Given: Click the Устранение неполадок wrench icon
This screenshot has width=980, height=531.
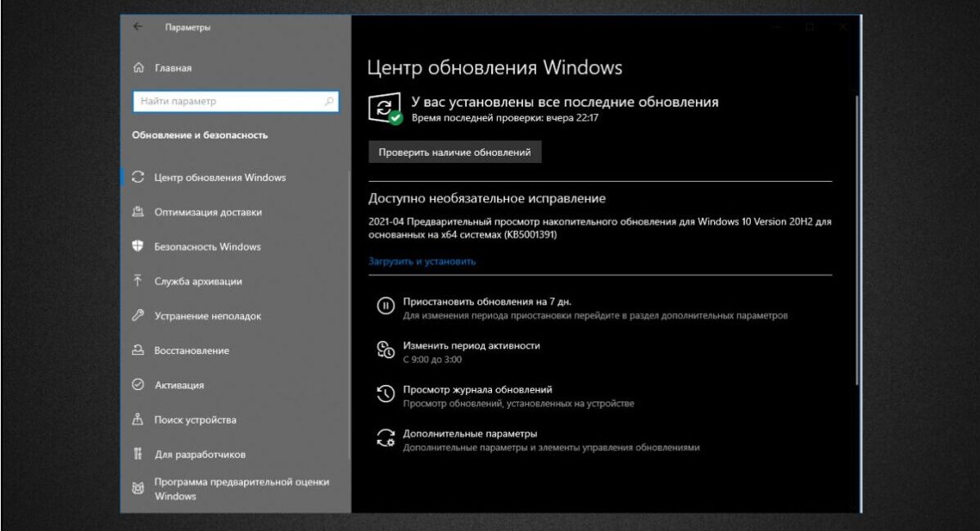Looking at the screenshot, I should click(138, 315).
